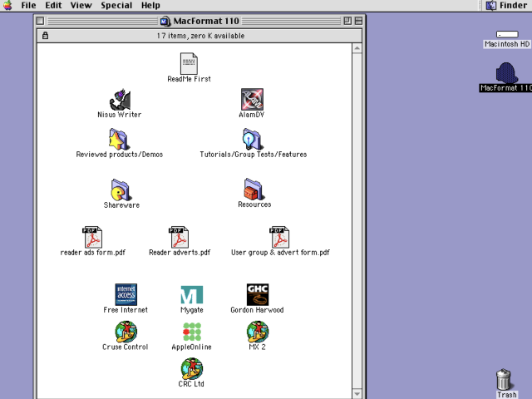Click the 'Nisus Writer' name label

click(120, 115)
